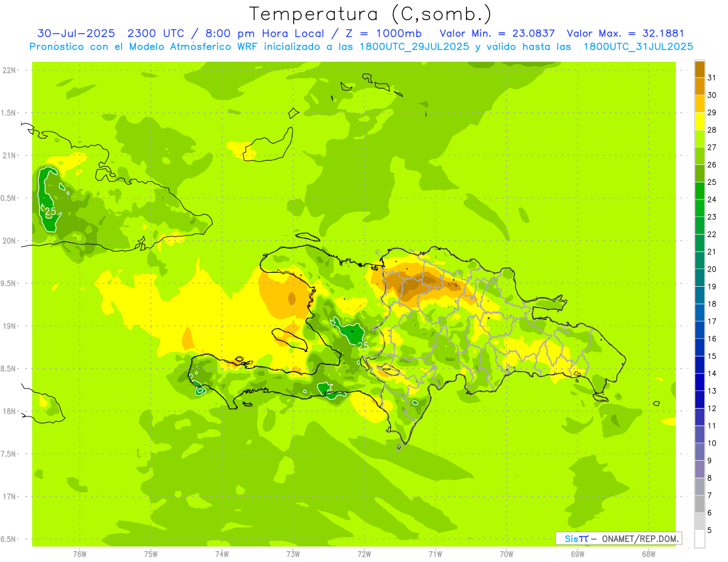Click the '25' contour label over Haiti
This screenshot has width=728, height=562.
point(363,346)
